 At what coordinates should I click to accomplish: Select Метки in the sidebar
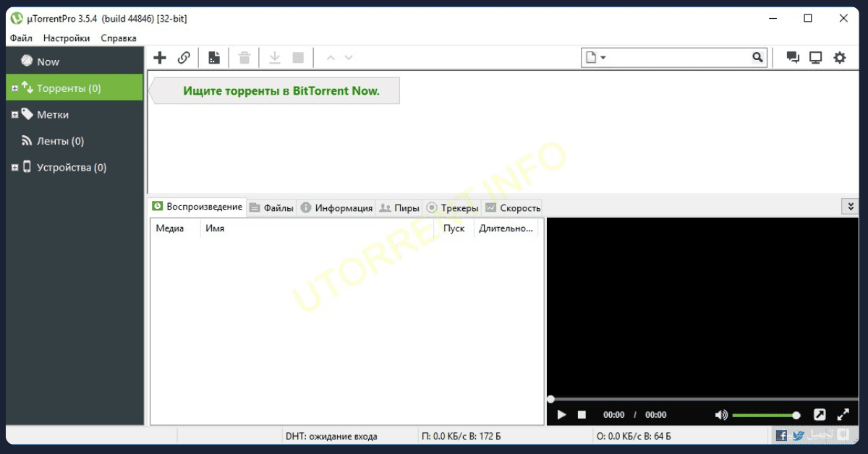(x=75, y=114)
